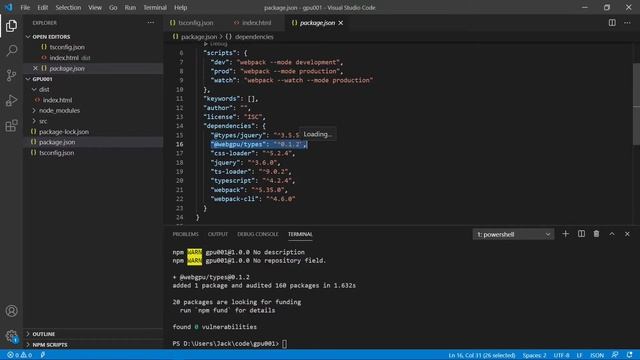Viewport: 640px width, 360px height.
Task: Select the Terminal panel tab
Action: tap(300, 234)
